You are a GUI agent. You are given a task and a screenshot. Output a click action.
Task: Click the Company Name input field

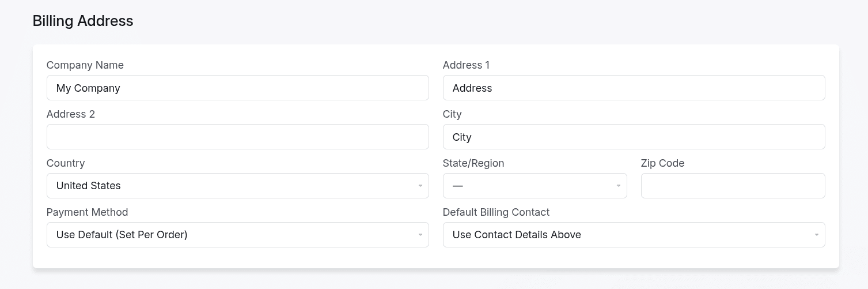click(237, 88)
